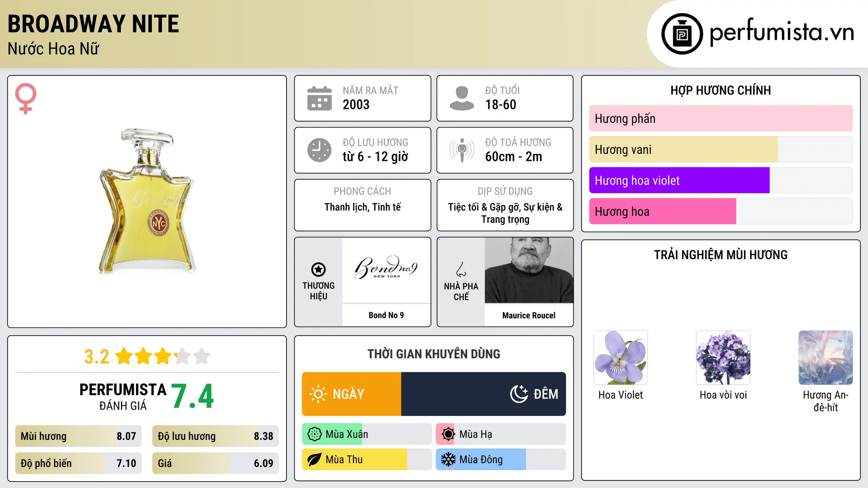Click the longevity value từ 6 - 12 giờ
Screen dimensions: 868x488
pyautogui.click(x=376, y=157)
